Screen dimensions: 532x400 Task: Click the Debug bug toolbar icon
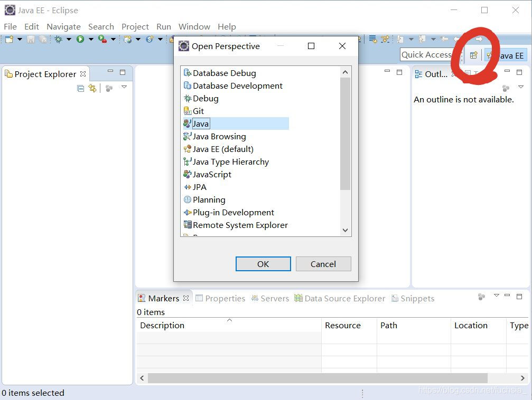(58, 40)
